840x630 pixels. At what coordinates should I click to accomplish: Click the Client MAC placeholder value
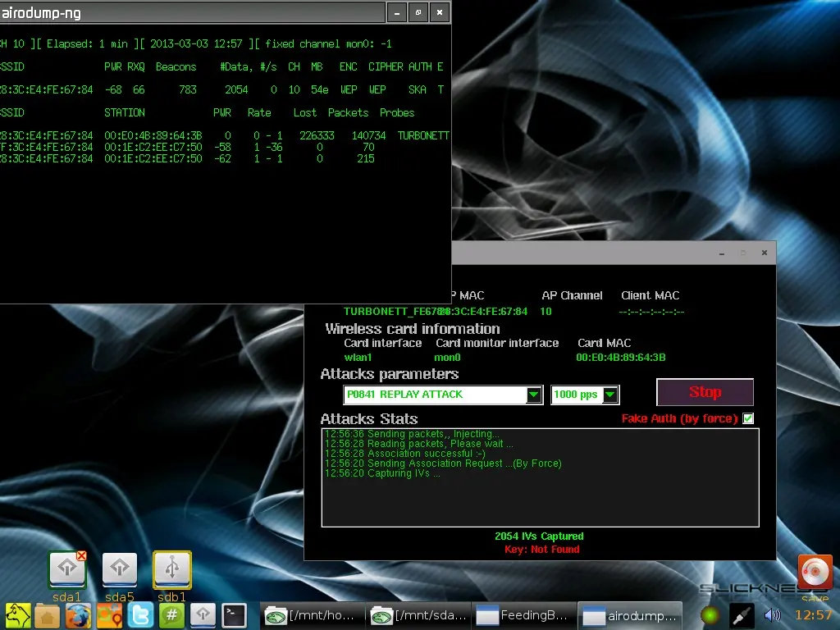click(651, 311)
